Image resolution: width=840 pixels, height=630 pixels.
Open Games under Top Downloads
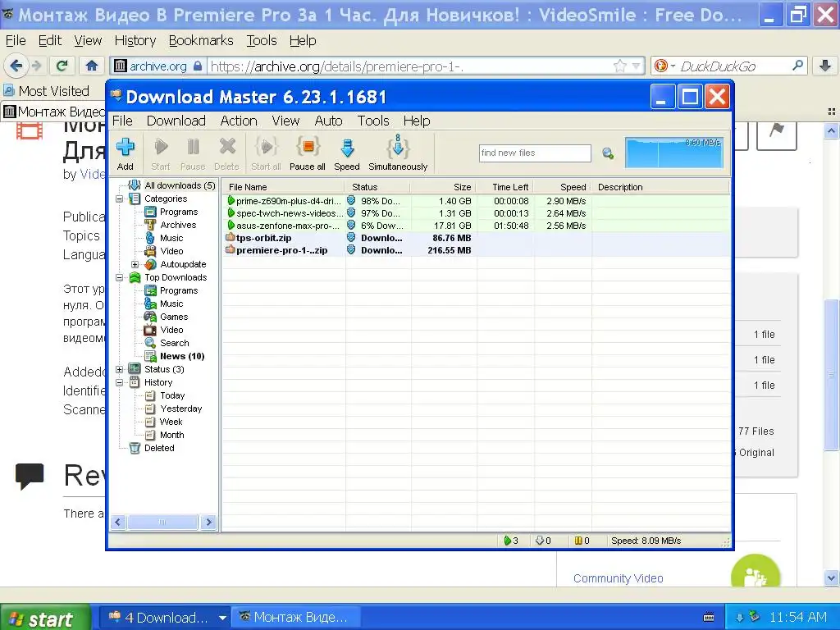click(x=174, y=317)
